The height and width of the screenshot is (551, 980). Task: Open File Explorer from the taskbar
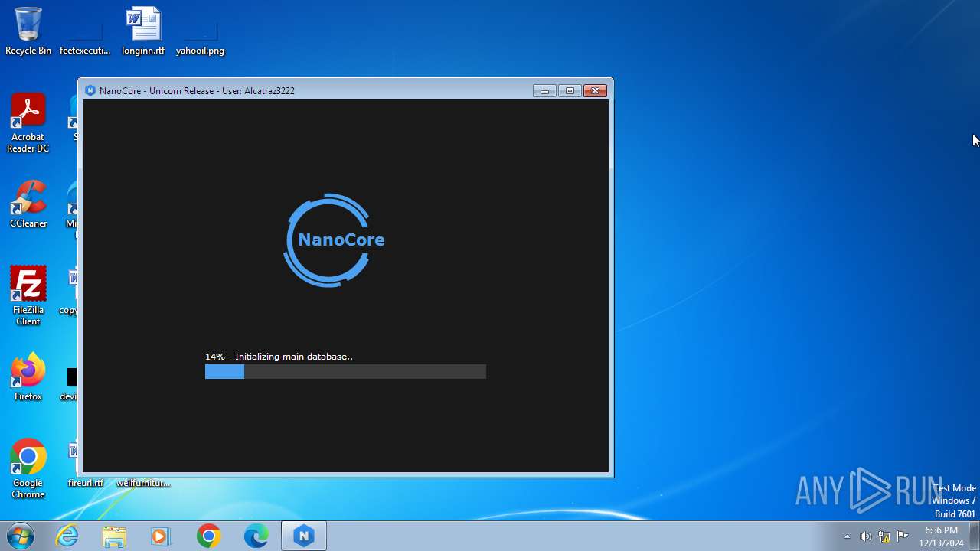click(x=114, y=536)
